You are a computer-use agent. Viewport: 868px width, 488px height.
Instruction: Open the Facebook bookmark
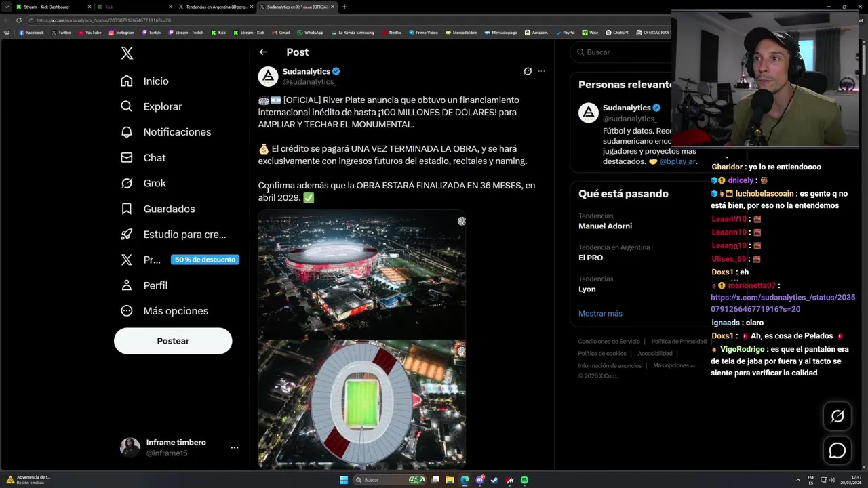click(31, 33)
